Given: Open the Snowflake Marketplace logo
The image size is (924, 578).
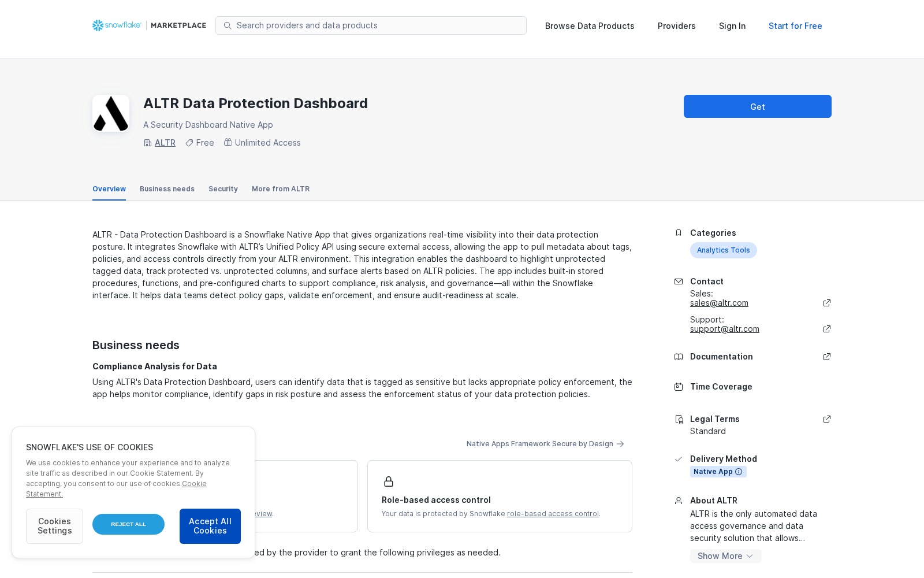Looking at the screenshot, I should click(149, 25).
